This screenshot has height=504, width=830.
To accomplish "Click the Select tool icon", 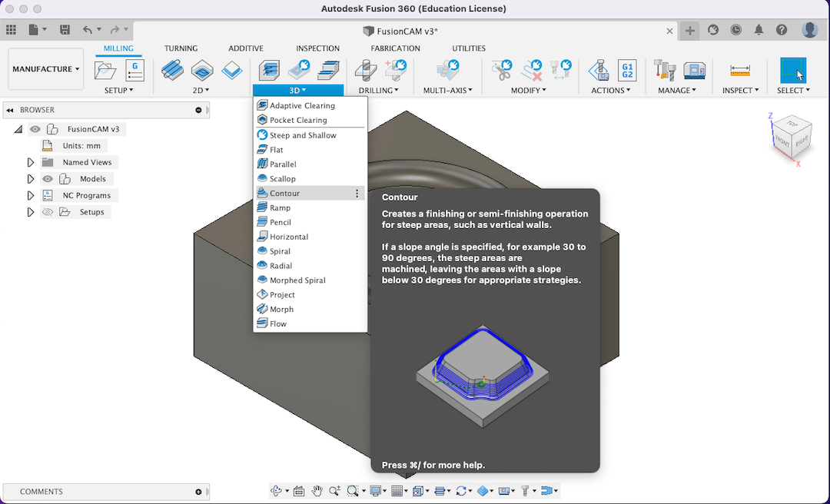I will pyautogui.click(x=793, y=71).
